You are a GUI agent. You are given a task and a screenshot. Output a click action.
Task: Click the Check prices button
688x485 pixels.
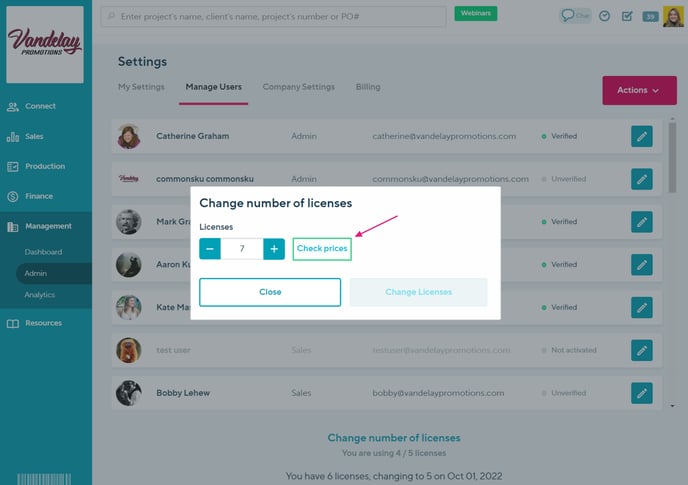[322, 249]
